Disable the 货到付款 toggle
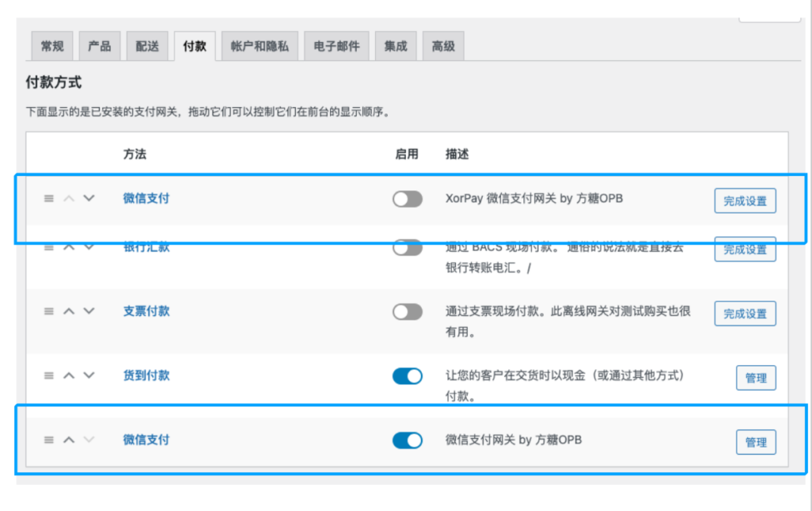Image resolution: width=812 pixels, height=511 pixels. click(x=407, y=376)
